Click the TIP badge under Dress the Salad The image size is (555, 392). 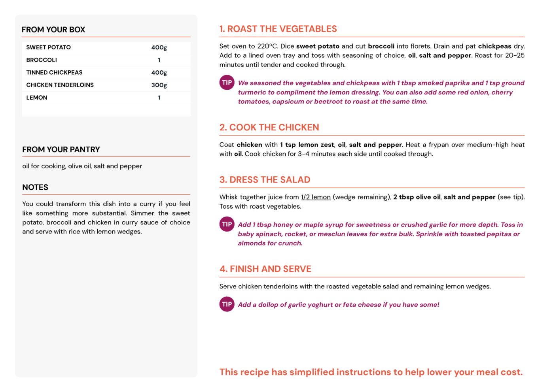[227, 224]
